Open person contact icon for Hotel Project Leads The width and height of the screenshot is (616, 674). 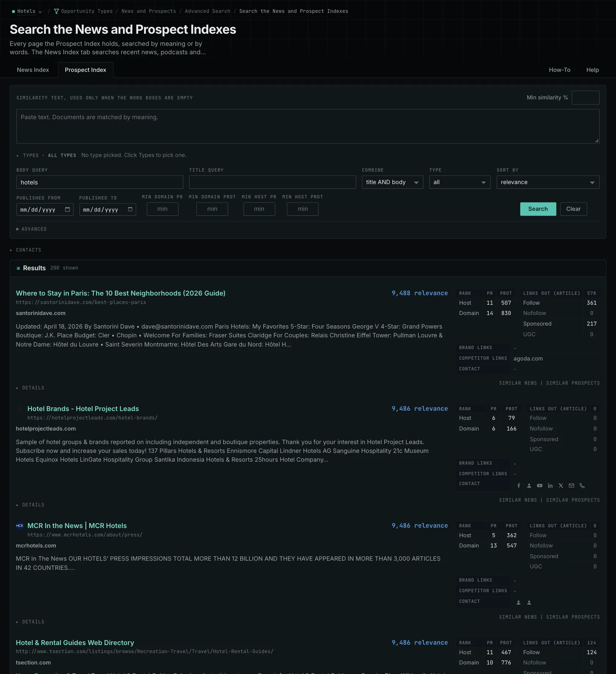pyautogui.click(x=529, y=486)
